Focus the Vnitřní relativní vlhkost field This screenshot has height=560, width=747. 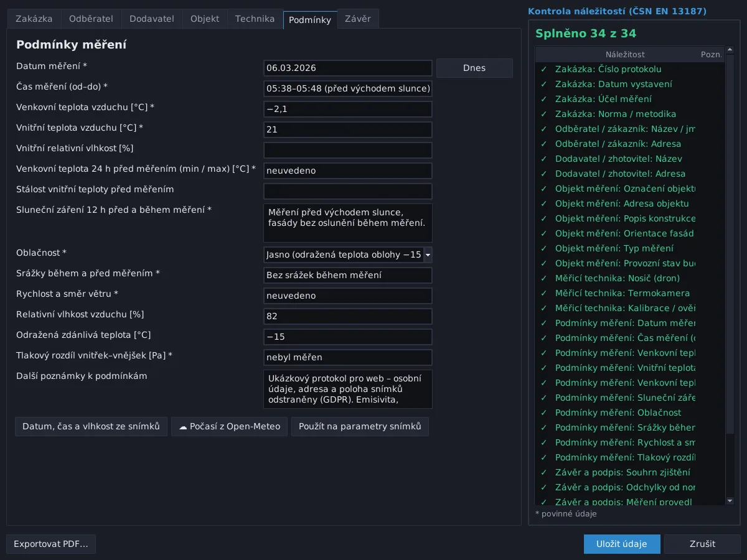tap(348, 151)
